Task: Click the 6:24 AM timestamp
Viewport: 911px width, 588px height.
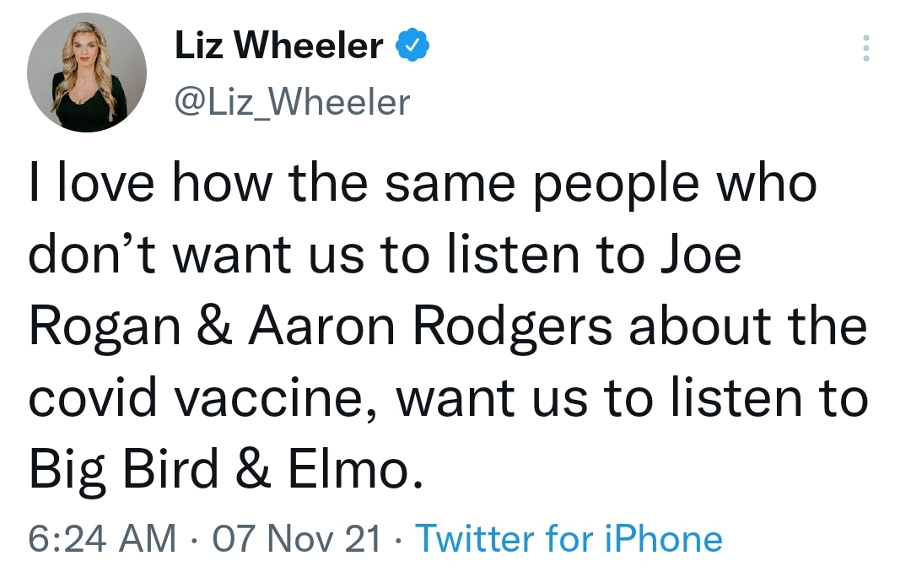Action: click(102, 538)
